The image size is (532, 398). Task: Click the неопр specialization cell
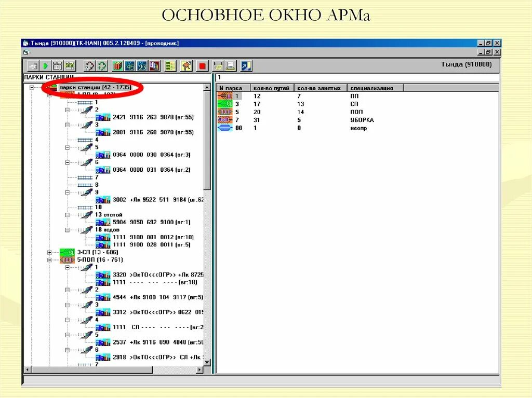(x=358, y=128)
